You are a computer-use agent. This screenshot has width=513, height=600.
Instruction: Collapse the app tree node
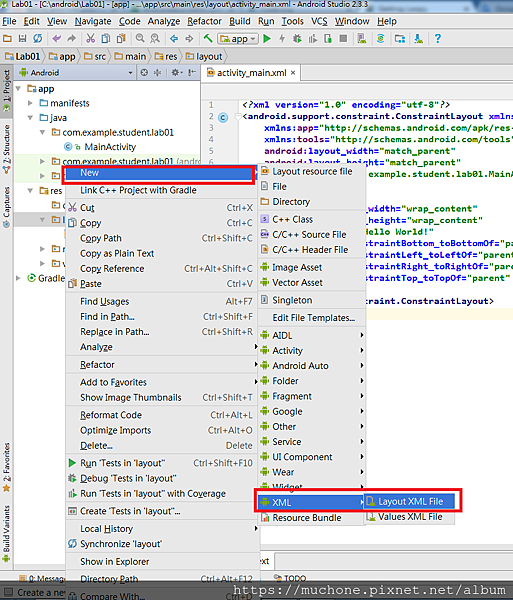coord(18,89)
